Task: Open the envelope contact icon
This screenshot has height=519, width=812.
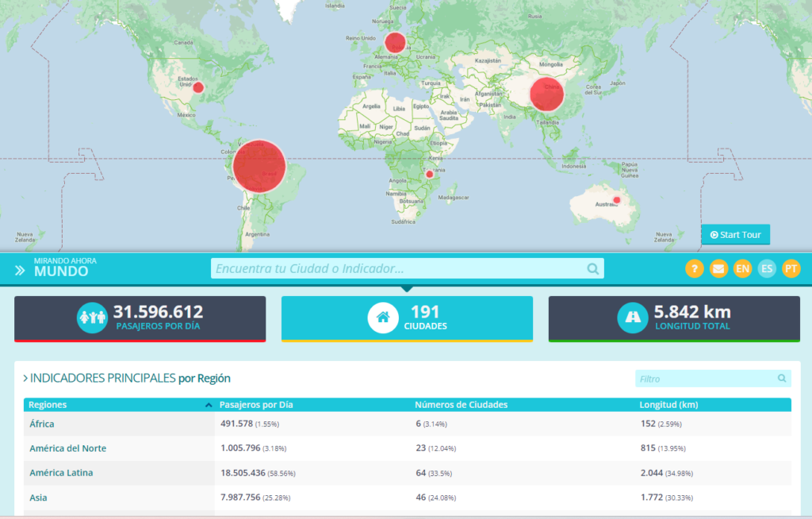Action: [x=718, y=269]
